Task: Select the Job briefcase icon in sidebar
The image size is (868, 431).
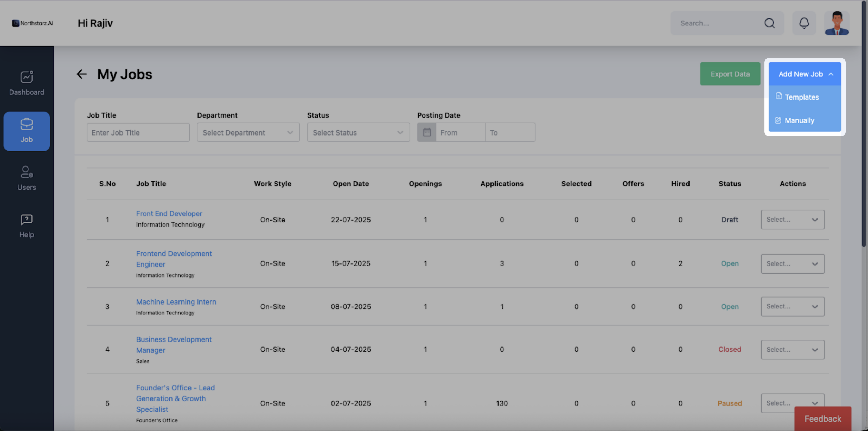Action: (27, 124)
